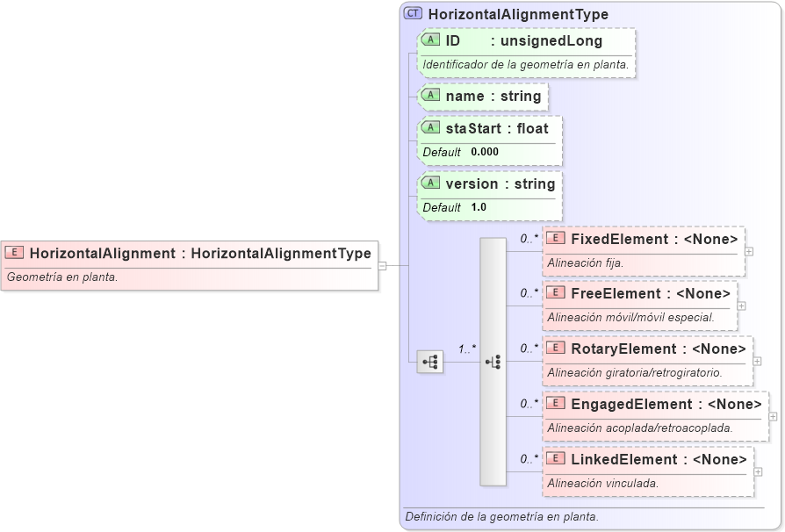The image size is (785, 532).
Task: Select the HorizontalAlignmentType title text
Action: click(518, 15)
